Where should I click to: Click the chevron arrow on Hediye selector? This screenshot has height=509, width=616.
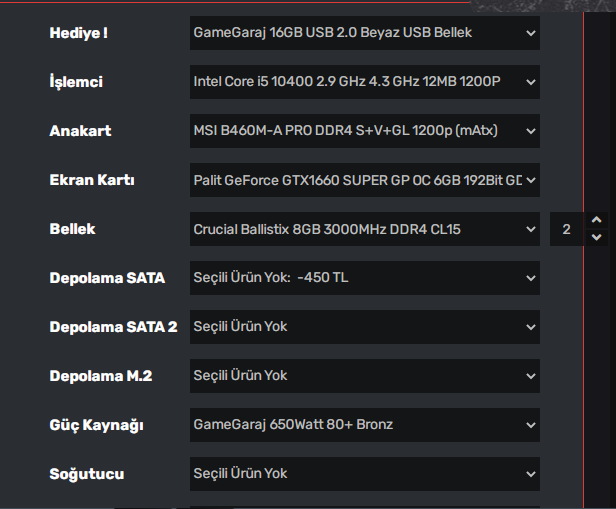click(529, 33)
